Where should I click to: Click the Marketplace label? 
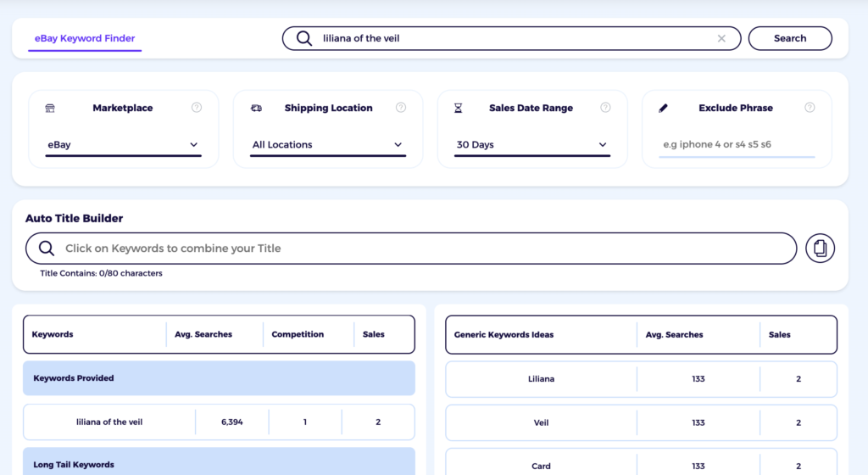pyautogui.click(x=123, y=108)
